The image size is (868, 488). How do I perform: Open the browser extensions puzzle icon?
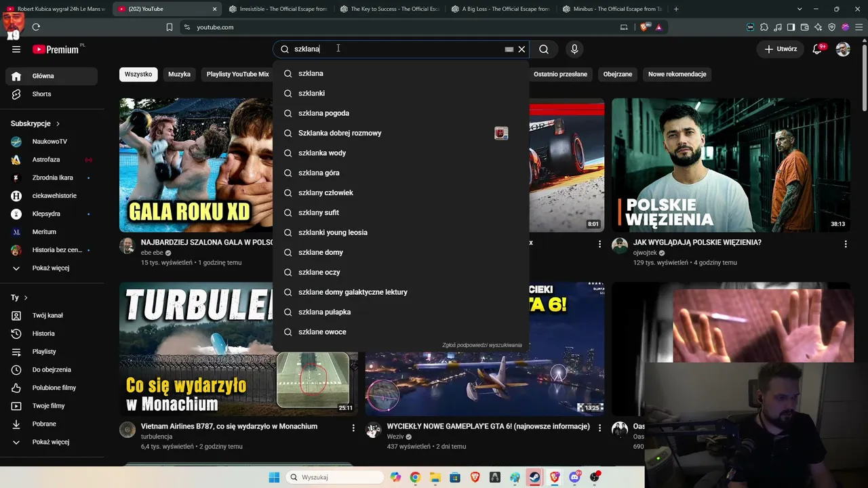pyautogui.click(x=764, y=27)
